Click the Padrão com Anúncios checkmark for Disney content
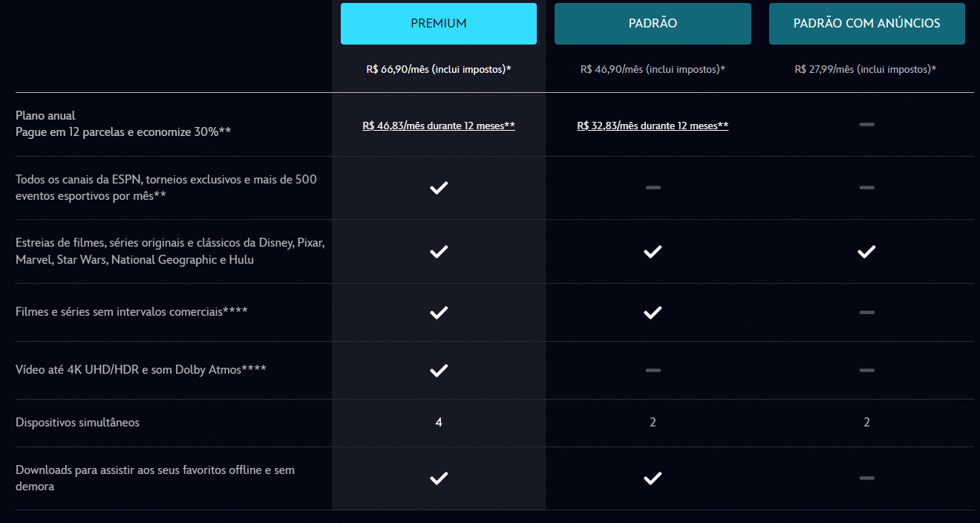The width and height of the screenshot is (980, 523). coord(866,251)
